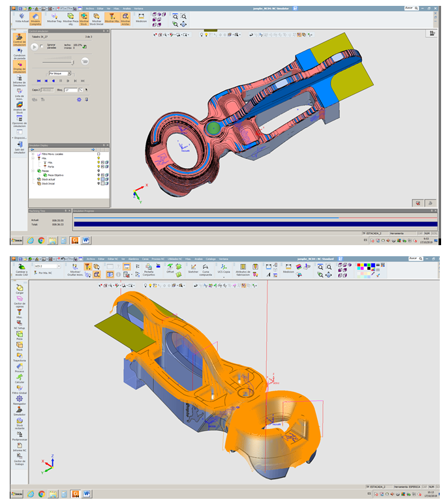Open Utilidades NC menu in lower window
Image resolution: width=445 pixels, height=504 pixels.
click(175, 259)
